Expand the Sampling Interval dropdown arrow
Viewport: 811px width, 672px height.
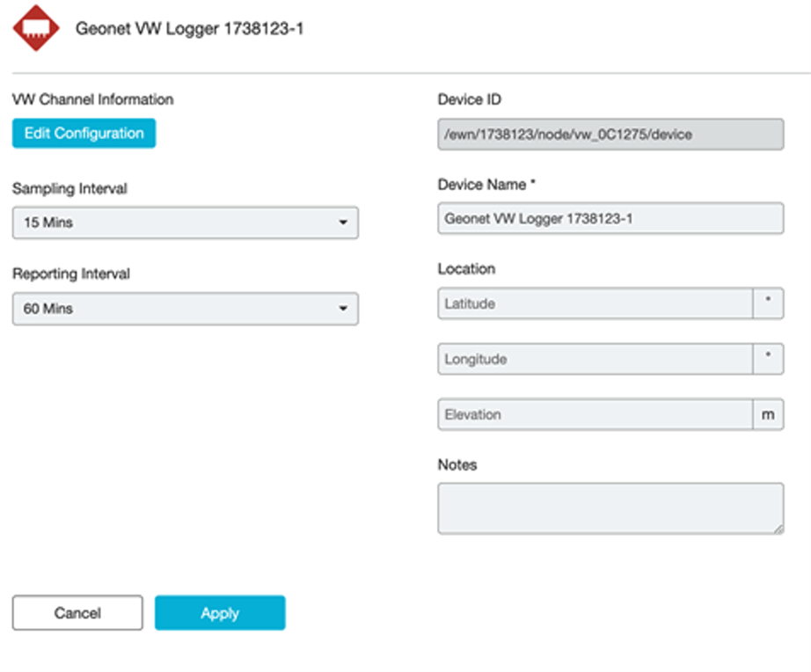click(x=342, y=223)
